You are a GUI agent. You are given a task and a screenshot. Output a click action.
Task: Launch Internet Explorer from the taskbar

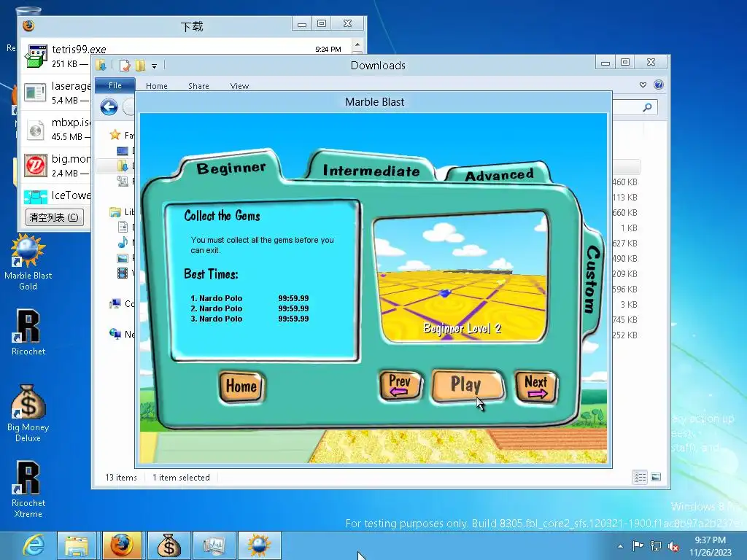tap(34, 545)
